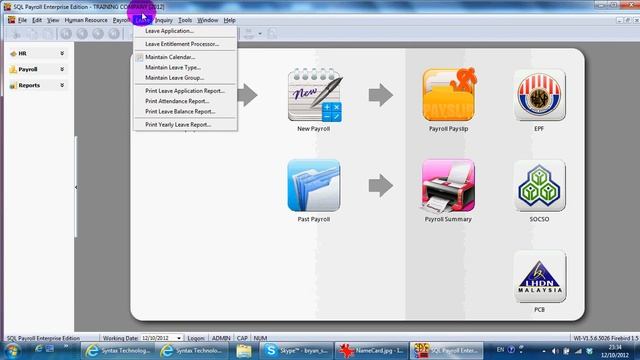Image resolution: width=640 pixels, height=360 pixels.
Task: Choose Print Leave Balance Report
Action: (185, 111)
